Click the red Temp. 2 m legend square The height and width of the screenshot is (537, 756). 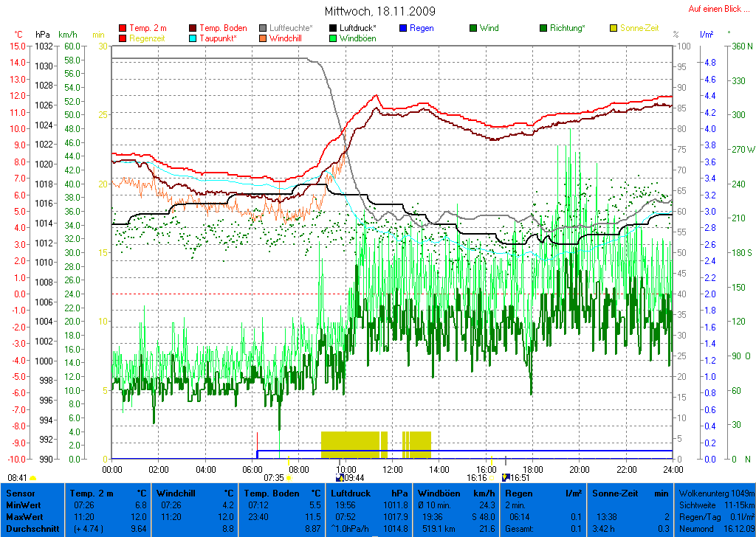click(123, 28)
